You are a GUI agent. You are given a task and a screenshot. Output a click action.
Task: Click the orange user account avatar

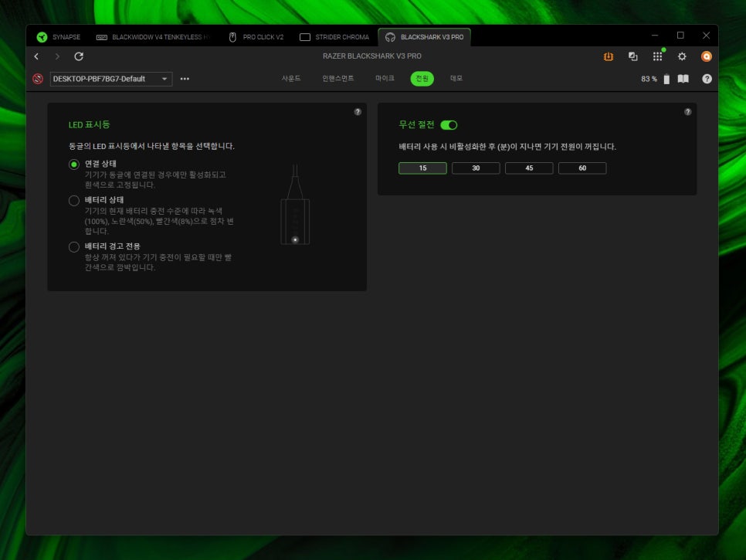[x=706, y=56]
